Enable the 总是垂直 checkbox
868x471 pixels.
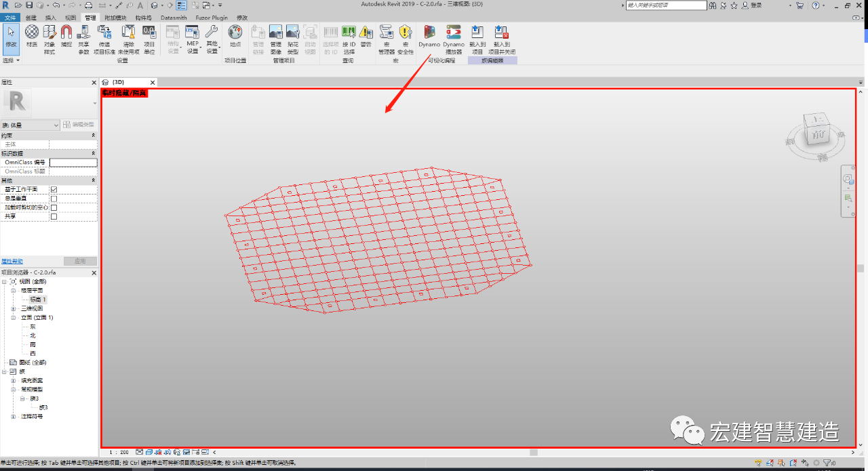coord(54,199)
